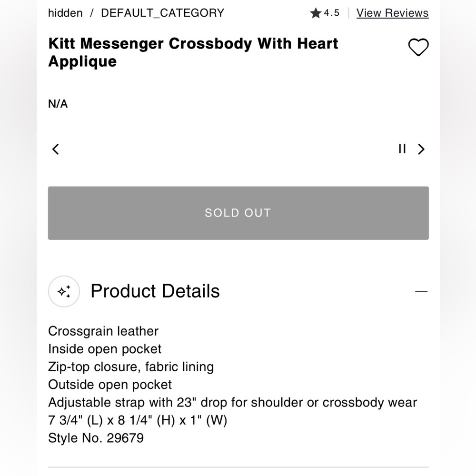Toggle the Product Details section heading
476x476 pixels.
155,291
